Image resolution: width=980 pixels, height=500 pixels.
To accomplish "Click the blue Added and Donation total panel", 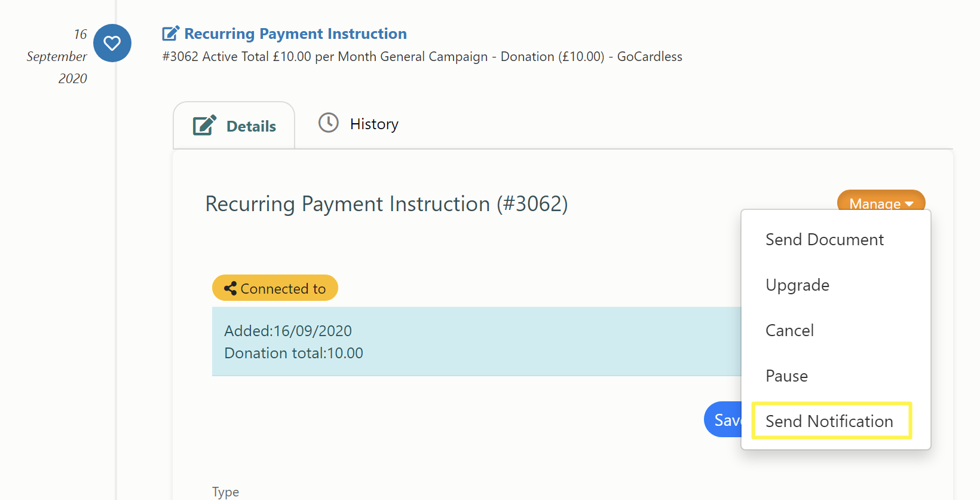I will 476,342.
